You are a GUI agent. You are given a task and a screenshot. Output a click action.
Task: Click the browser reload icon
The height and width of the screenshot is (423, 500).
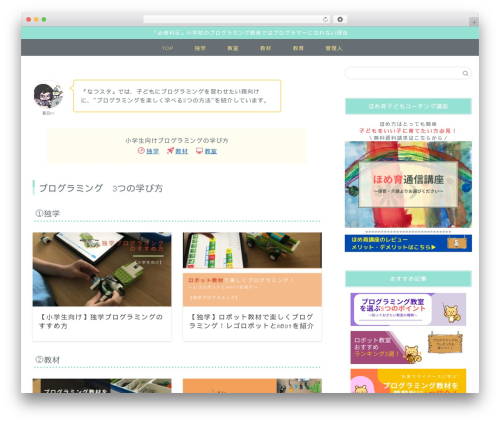pyautogui.click(x=325, y=20)
